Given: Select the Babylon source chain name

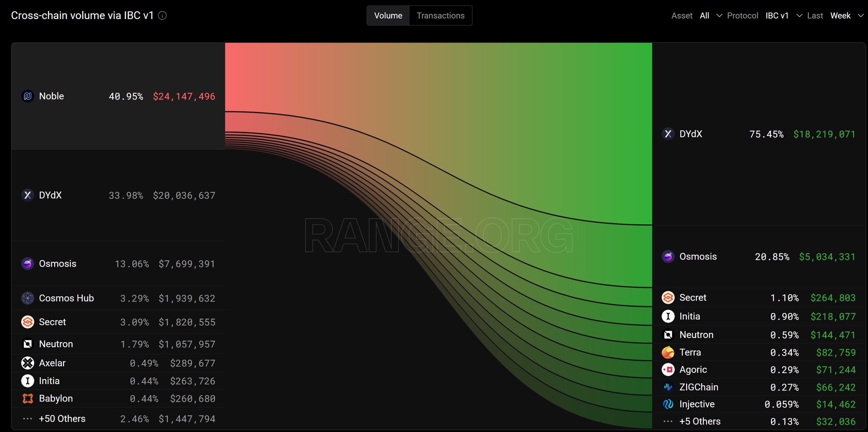Looking at the screenshot, I should [56, 399].
